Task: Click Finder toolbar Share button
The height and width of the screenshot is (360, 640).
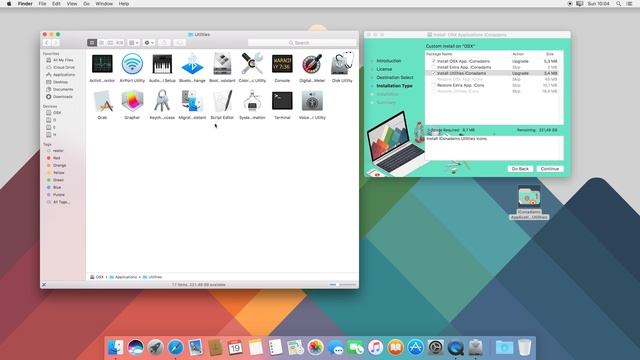Action: [x=164, y=42]
